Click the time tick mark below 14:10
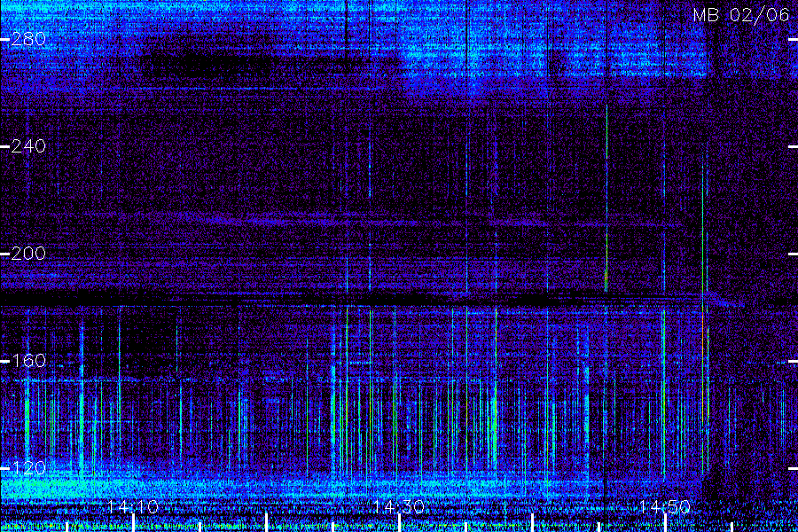798x532 pixels. 133,523
